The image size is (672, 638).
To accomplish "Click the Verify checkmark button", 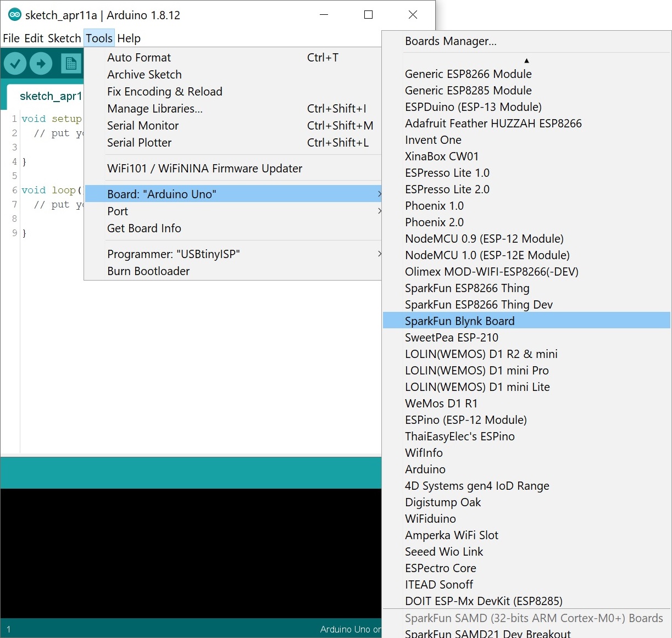I will 15,64.
